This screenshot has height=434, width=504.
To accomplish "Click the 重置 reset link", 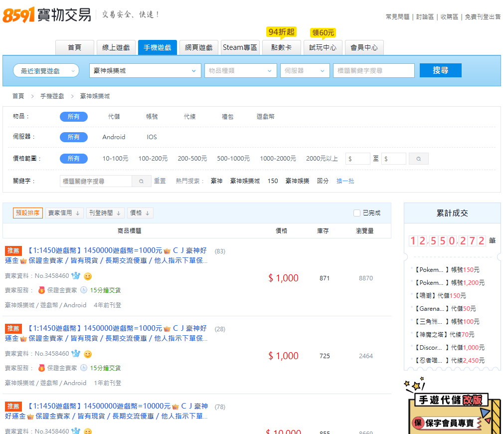I will [160, 181].
